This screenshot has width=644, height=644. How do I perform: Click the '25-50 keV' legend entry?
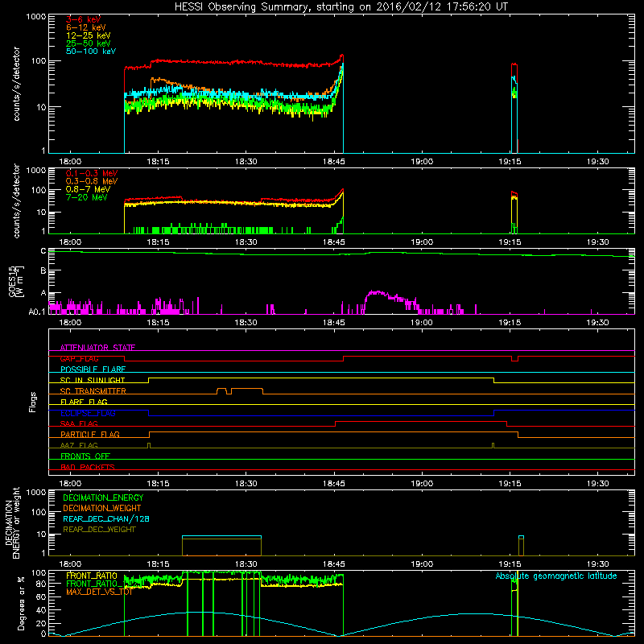tap(89, 43)
